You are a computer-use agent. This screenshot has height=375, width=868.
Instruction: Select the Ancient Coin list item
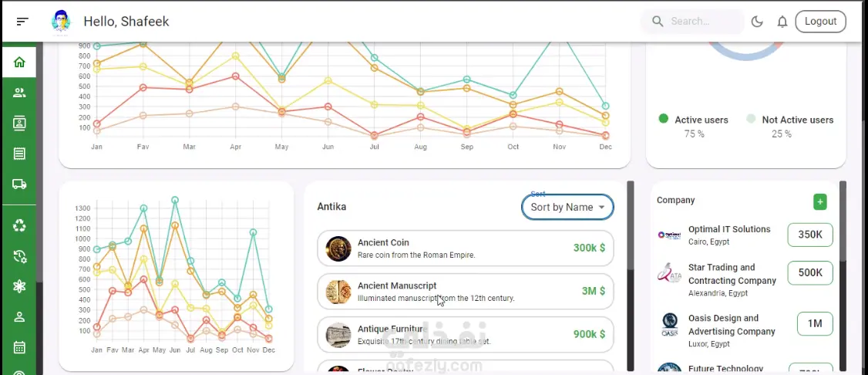coord(466,248)
